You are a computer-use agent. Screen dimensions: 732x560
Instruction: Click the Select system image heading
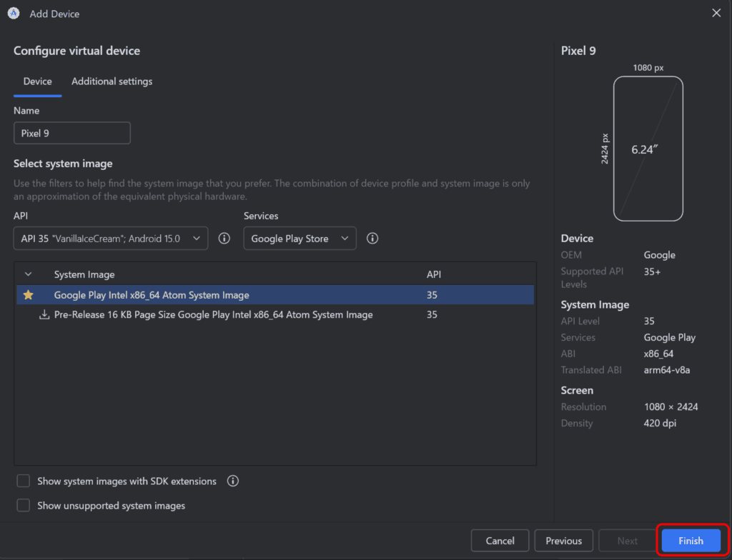point(63,164)
